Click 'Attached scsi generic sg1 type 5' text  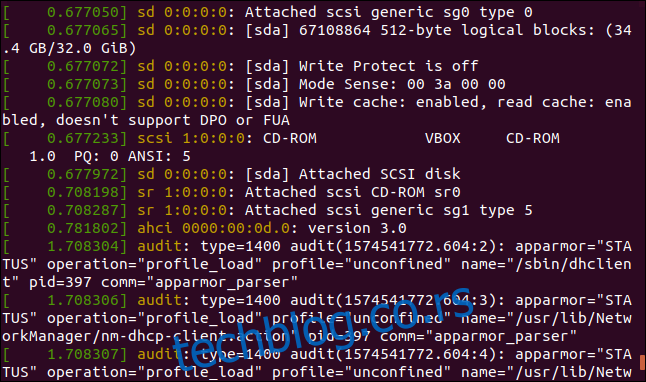[x=389, y=210]
